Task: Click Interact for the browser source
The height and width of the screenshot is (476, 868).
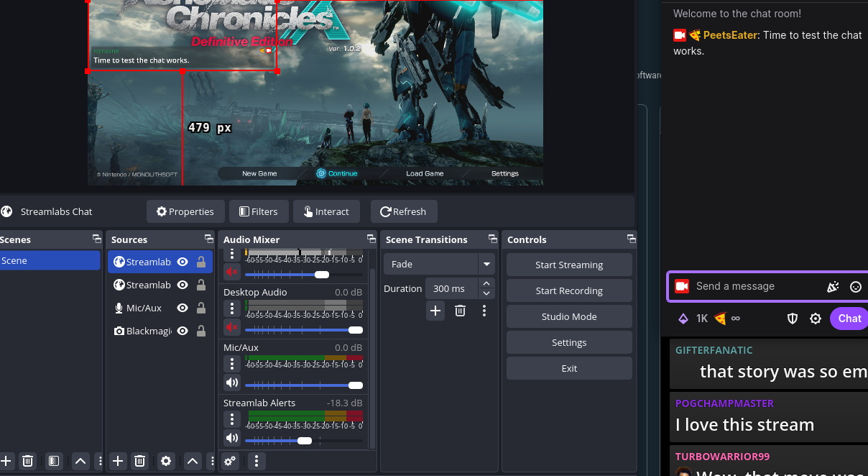Action: tap(326, 211)
